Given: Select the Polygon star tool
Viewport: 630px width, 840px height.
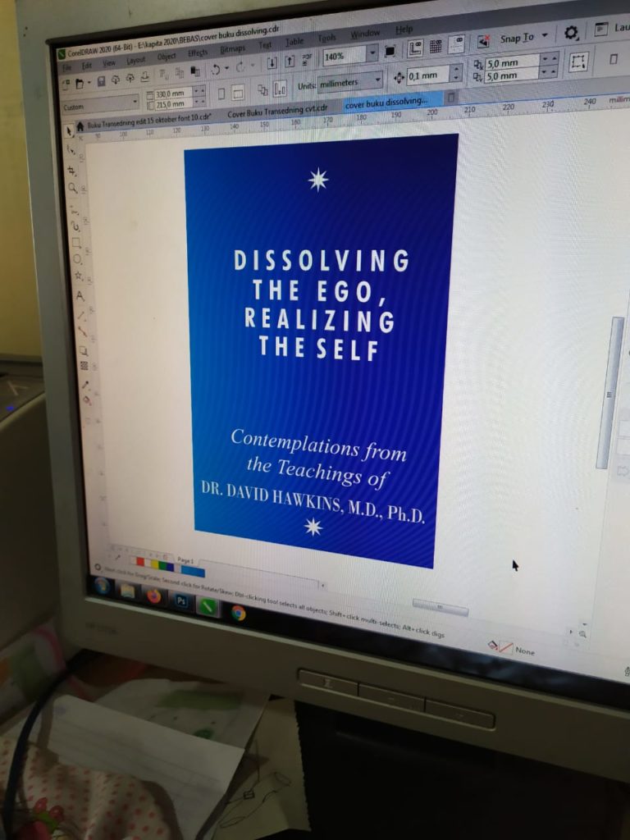Looking at the screenshot, I should point(78,276).
